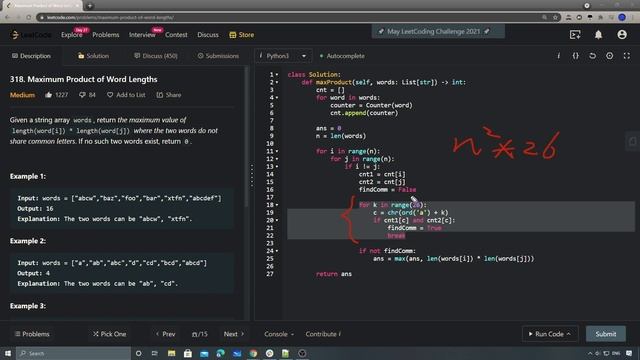Submit the solution
This screenshot has height=360, width=640.
point(606,334)
